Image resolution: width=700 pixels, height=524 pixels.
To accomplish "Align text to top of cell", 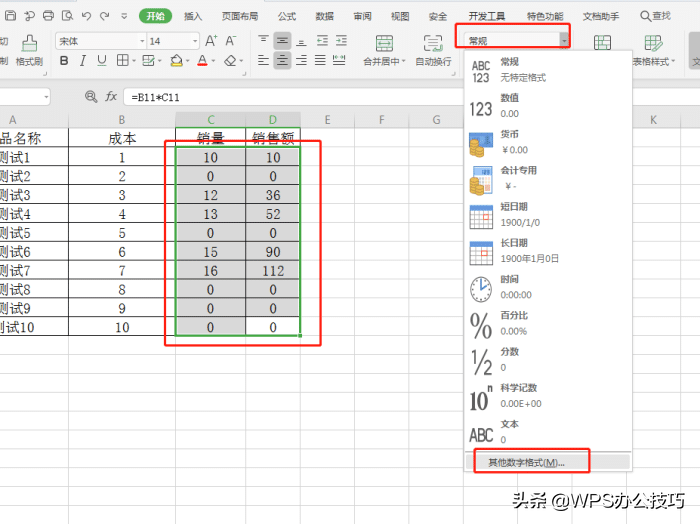I will click(263, 41).
